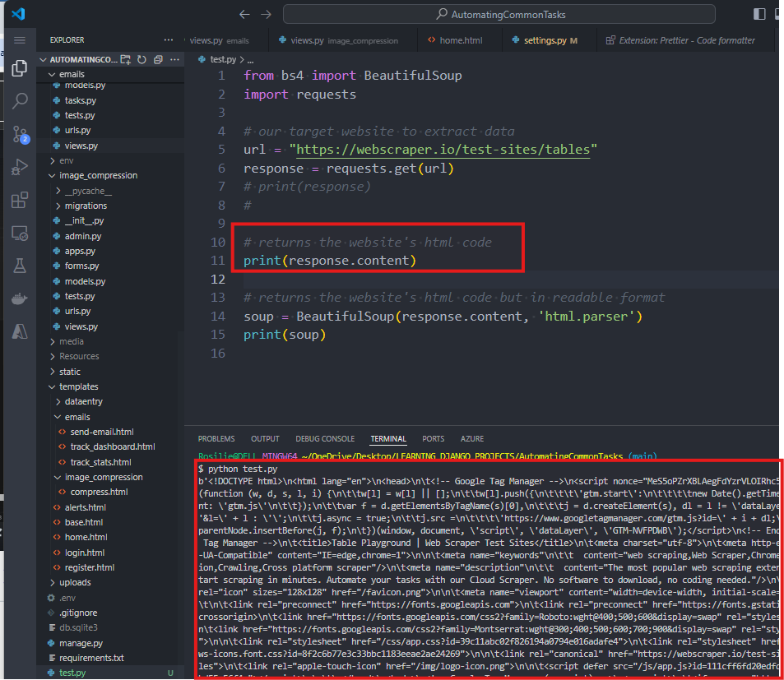Open the AZURE panel tab

pos(472,439)
